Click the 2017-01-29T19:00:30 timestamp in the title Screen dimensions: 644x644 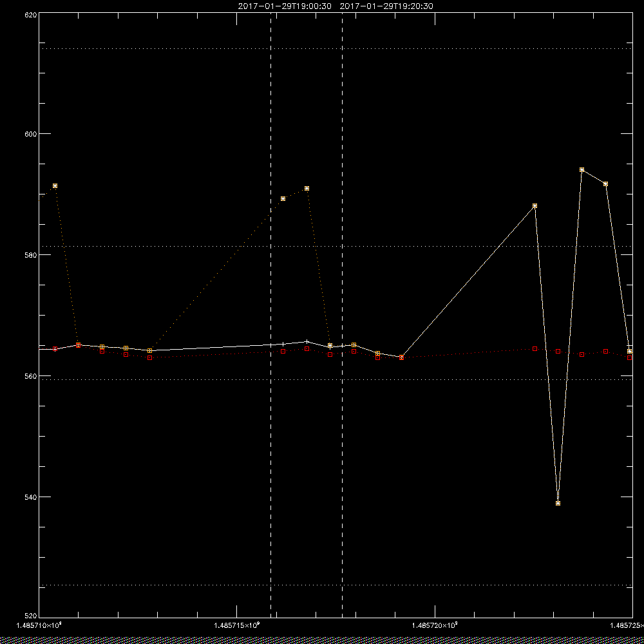tap(285, 6)
